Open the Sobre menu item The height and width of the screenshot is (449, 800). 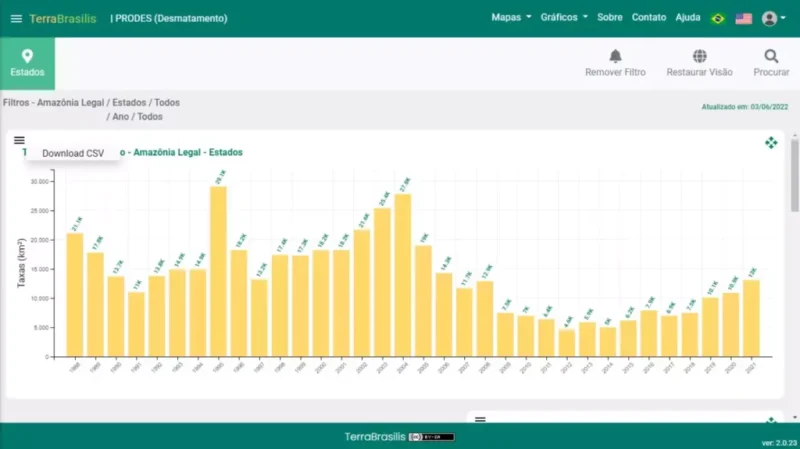tap(609, 18)
